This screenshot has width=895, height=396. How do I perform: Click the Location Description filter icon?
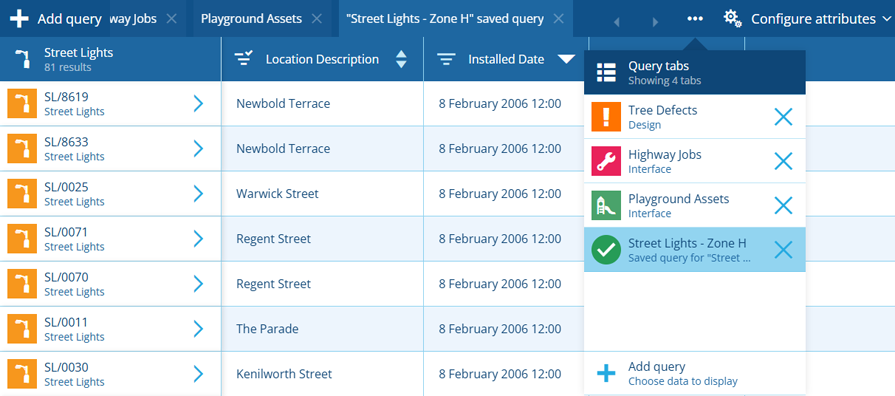coord(244,59)
